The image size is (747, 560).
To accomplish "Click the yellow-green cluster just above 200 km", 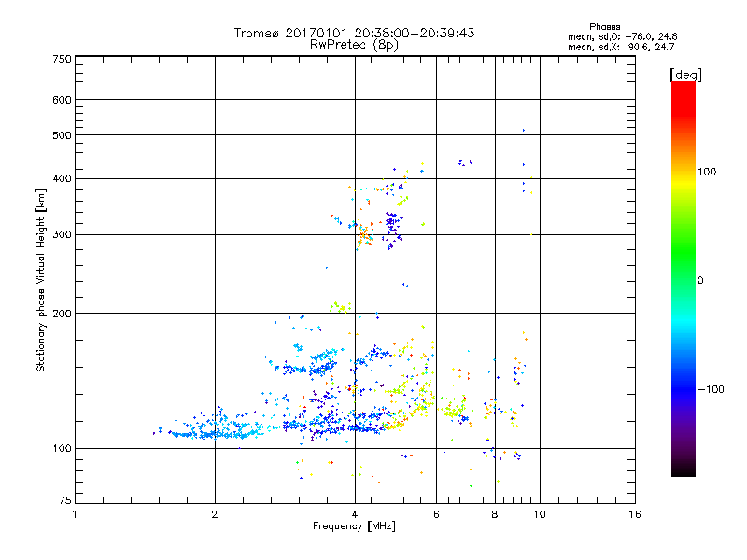I will (341, 307).
